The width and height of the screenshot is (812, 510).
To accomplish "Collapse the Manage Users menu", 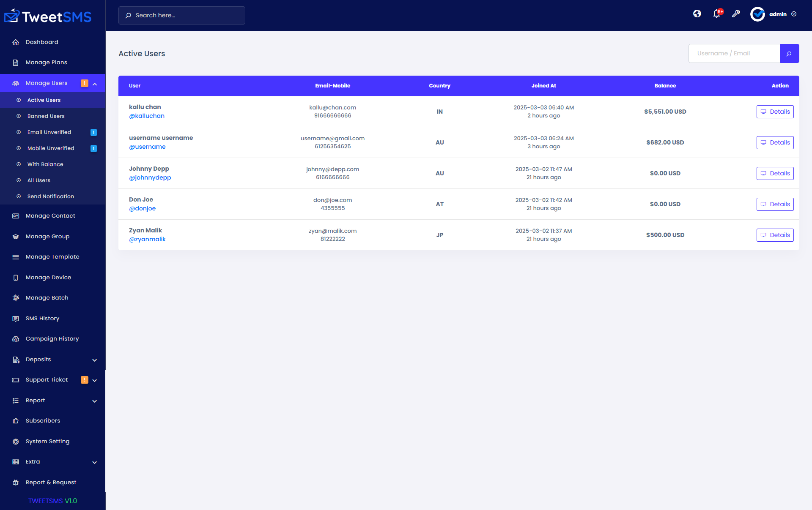I will click(95, 84).
